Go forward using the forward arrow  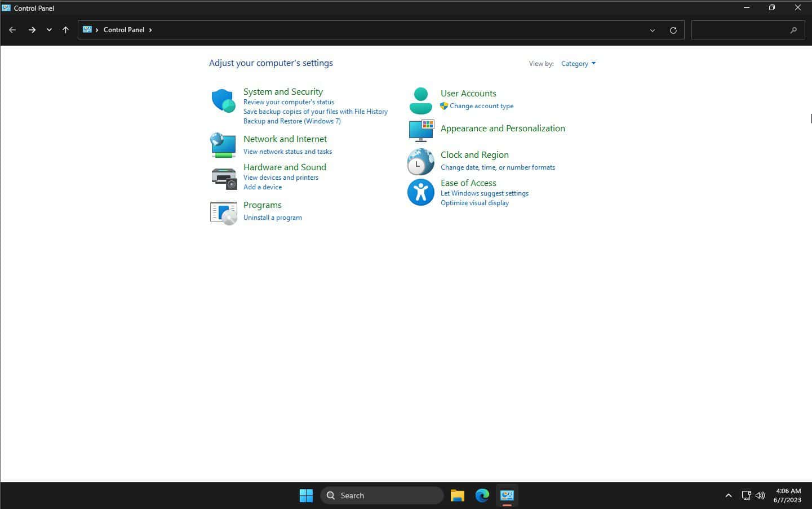pos(32,30)
